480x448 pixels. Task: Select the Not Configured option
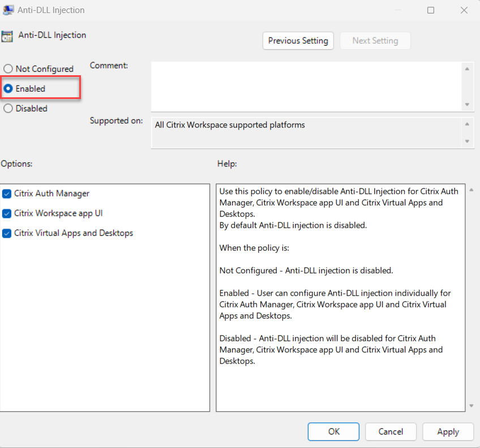pos(8,69)
